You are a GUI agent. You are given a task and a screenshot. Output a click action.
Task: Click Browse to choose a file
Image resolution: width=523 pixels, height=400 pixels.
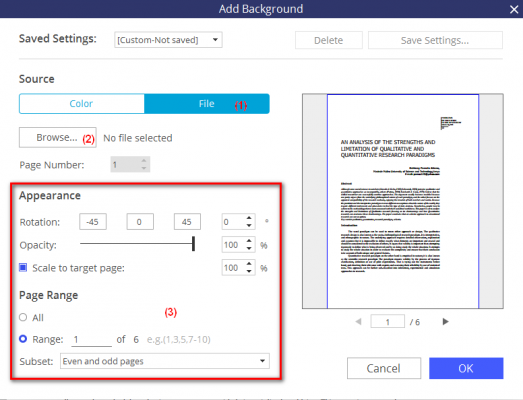[x=57, y=137]
